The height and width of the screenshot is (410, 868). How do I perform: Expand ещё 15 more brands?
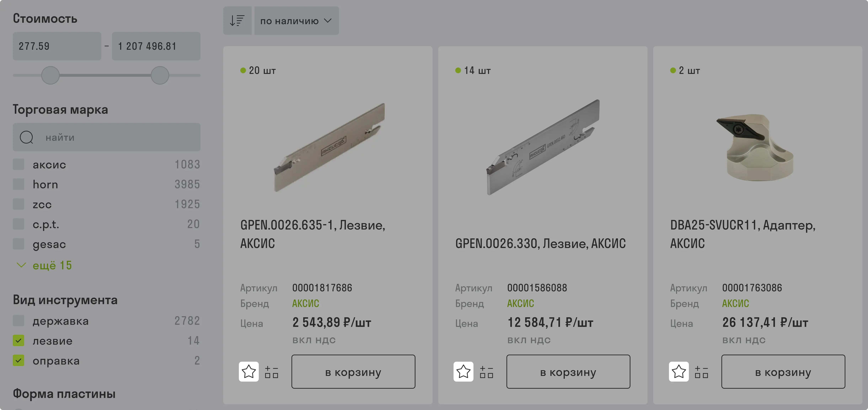click(x=44, y=265)
